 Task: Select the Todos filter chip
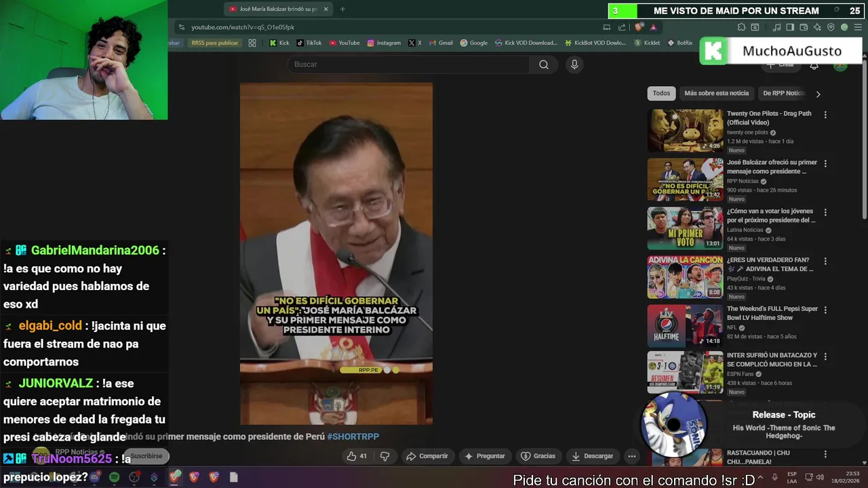661,94
